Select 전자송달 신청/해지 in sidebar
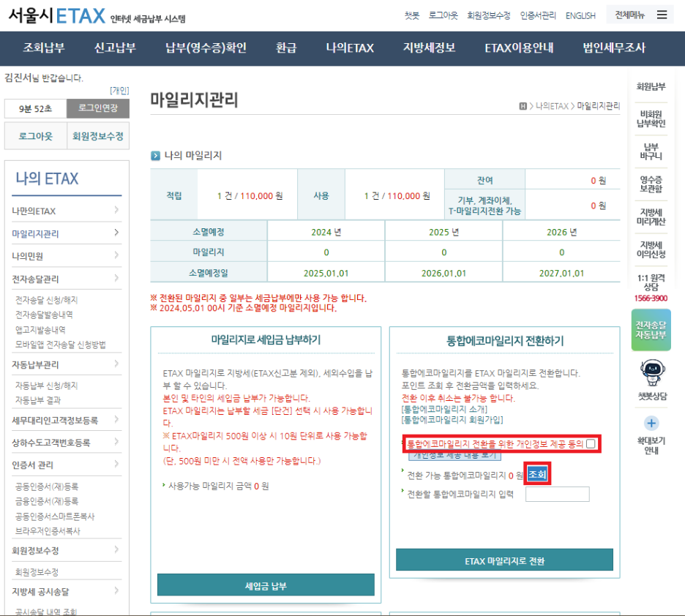 coord(46,300)
